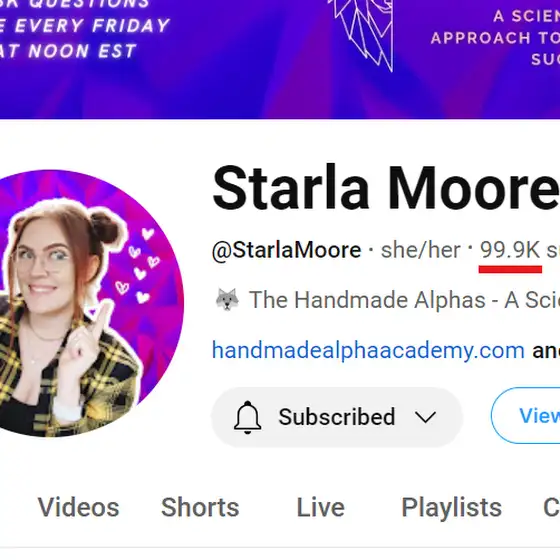Expand The Handmade Alphas description text
Image resolution: width=560 pixels, height=560 pixels.
pyautogui.click(x=404, y=300)
